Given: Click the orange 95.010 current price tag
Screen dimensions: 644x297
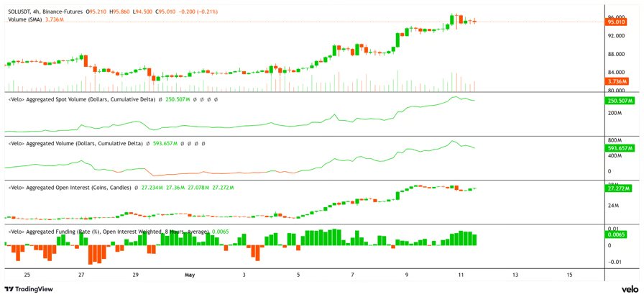Looking at the screenshot, I should [617, 22].
